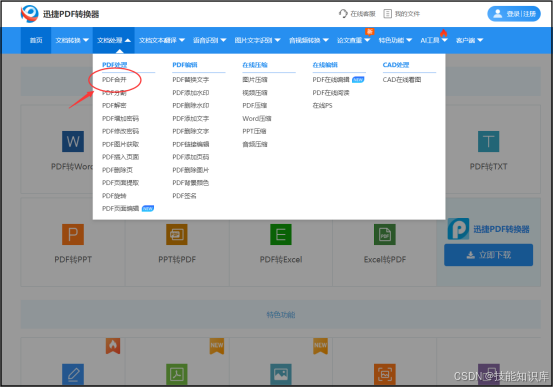Choose PDF解密 in the menu
Screen dimensions: 553x388
[x=114, y=105]
